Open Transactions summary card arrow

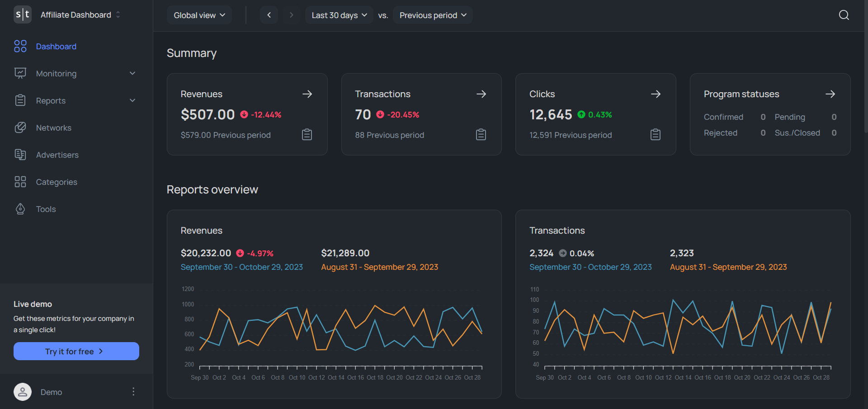coord(481,94)
